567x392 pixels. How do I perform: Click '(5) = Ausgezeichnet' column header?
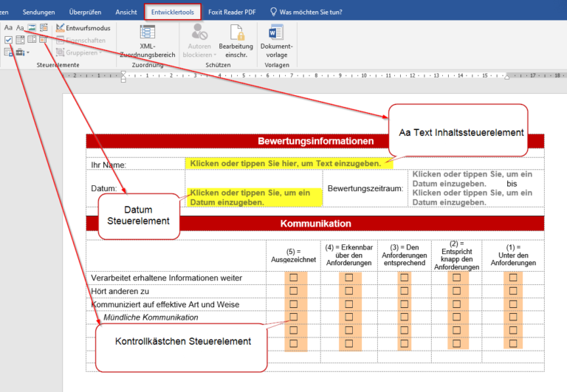pyautogui.click(x=293, y=255)
